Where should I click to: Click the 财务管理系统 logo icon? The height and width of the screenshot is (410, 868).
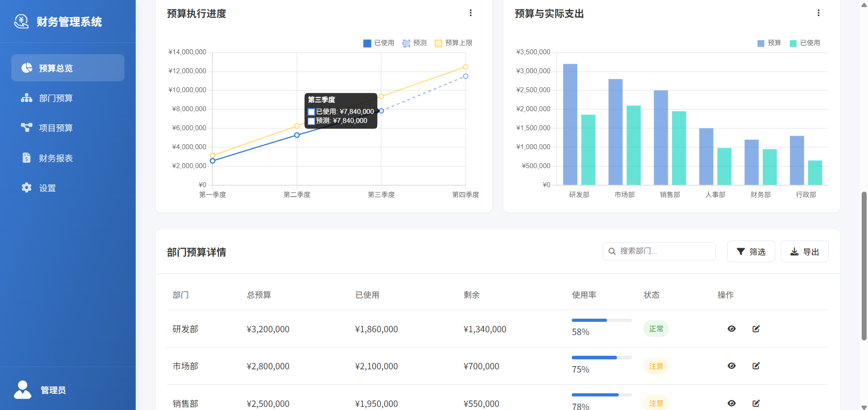[x=21, y=21]
